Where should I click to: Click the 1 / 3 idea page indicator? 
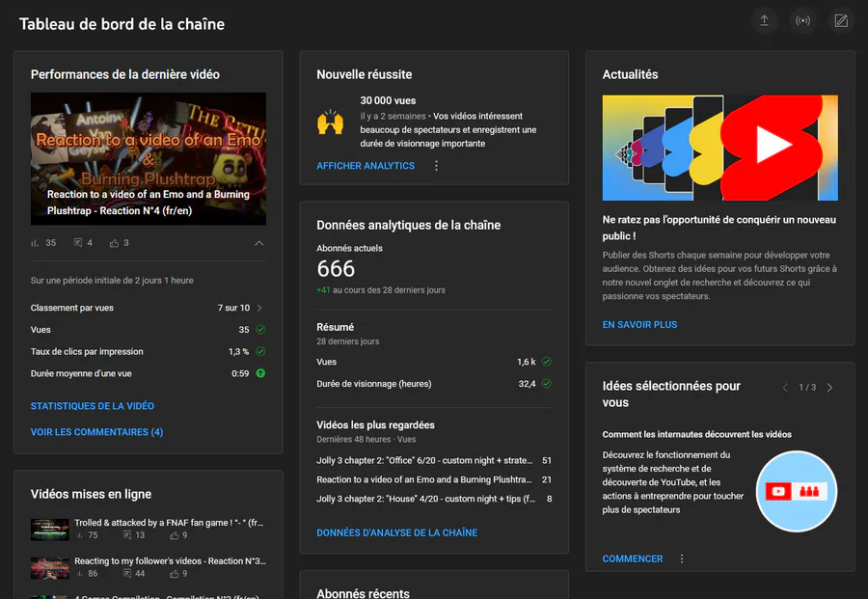pos(807,388)
